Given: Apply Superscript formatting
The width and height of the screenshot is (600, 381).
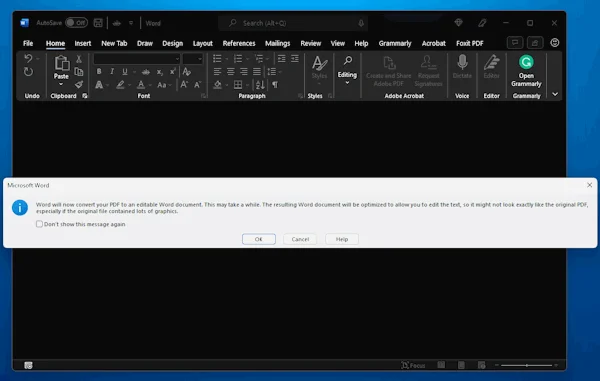Looking at the screenshot, I should 173,72.
